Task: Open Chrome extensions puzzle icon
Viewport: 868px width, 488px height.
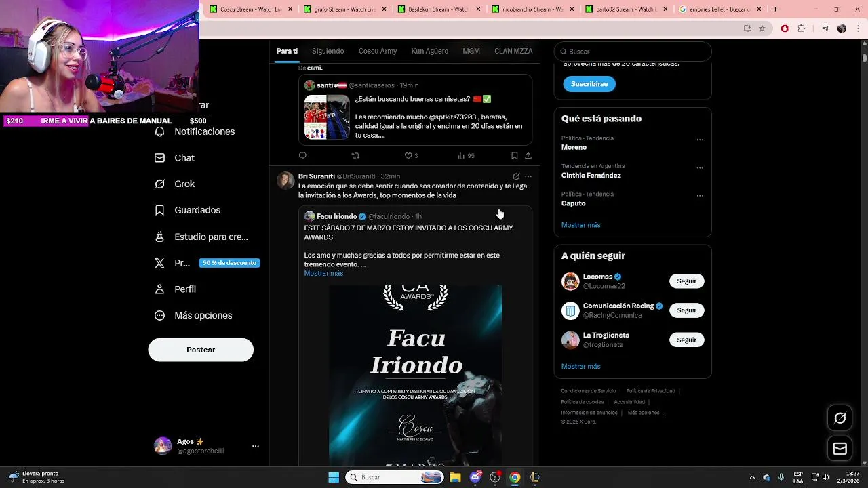Action: pyautogui.click(x=802, y=28)
